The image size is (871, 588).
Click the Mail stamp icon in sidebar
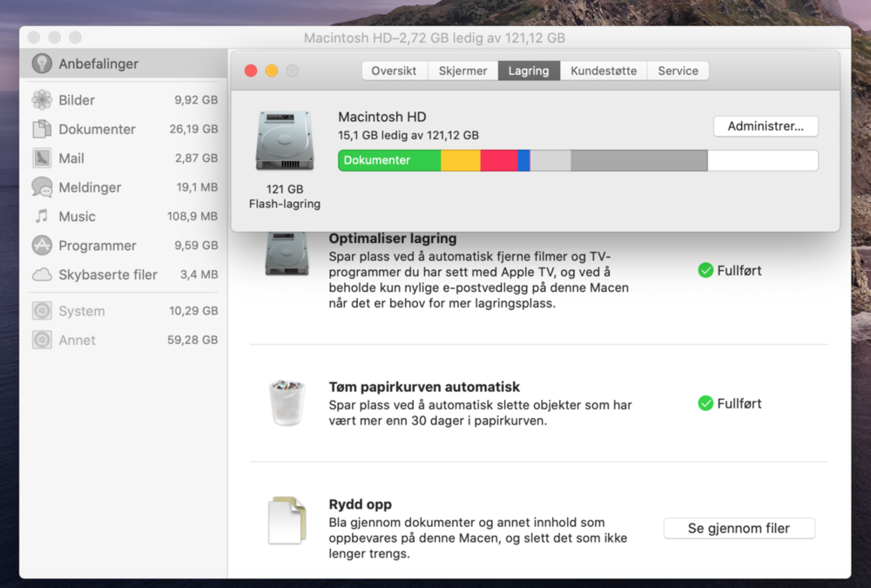click(x=42, y=158)
